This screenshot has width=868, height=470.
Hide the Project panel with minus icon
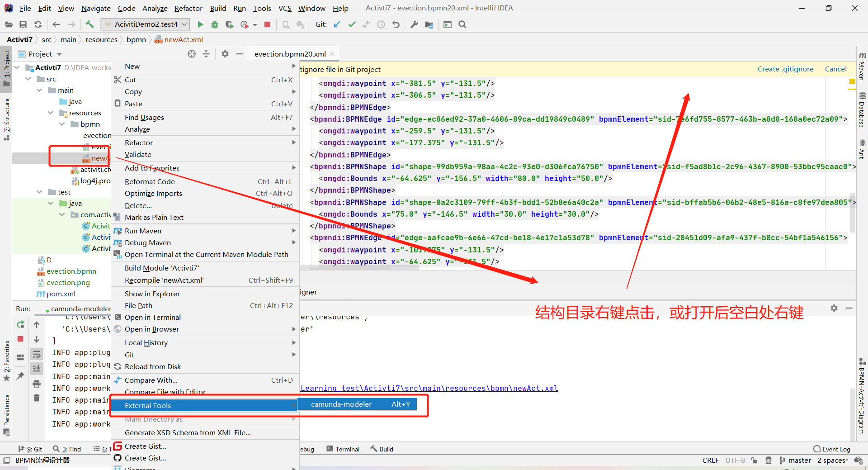click(240, 54)
